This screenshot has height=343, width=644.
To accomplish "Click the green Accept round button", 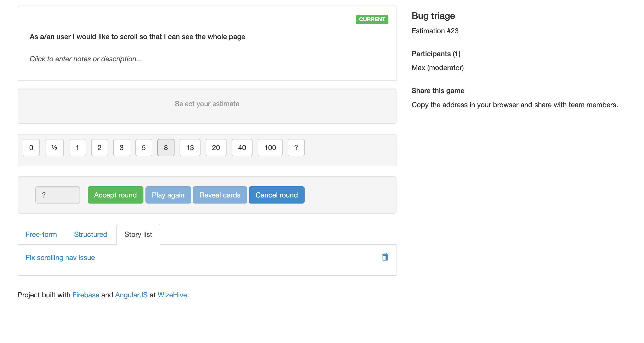I will point(115,195).
